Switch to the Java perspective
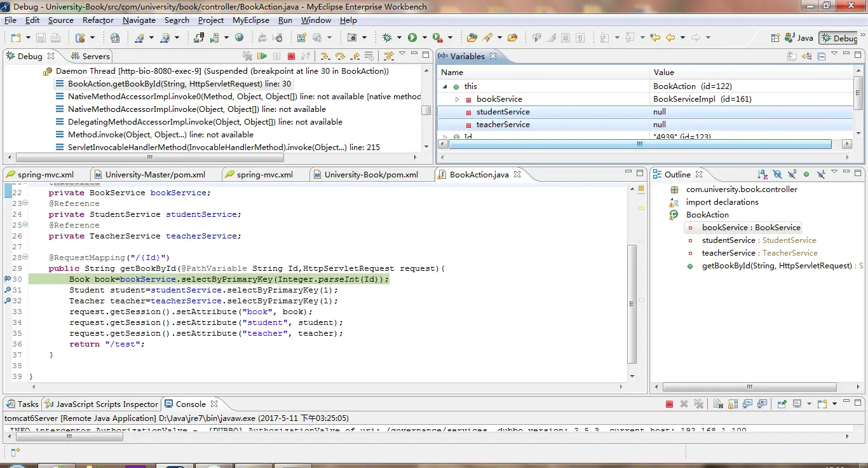This screenshot has height=468, width=868. click(799, 38)
